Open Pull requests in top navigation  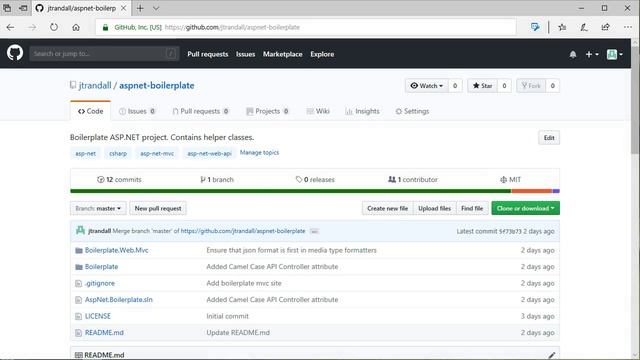pos(208,54)
